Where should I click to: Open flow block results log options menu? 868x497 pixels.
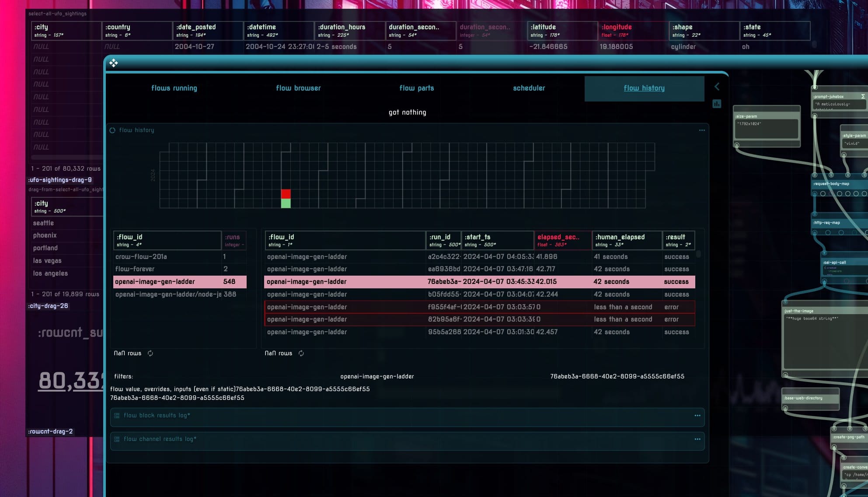pos(697,416)
